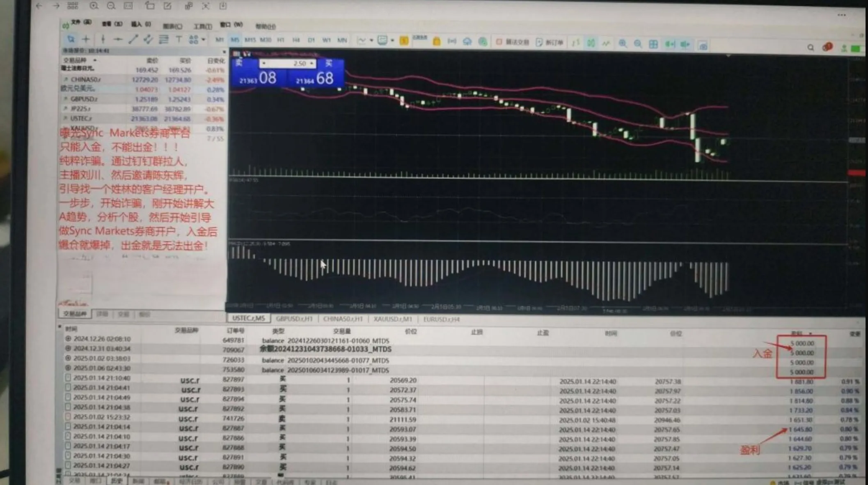Viewport: 868px width, 485px height.
Task: Switch chart timeframe to M15
Action: (x=250, y=40)
